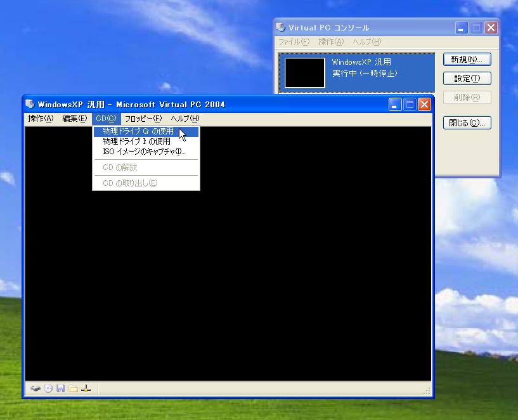This screenshot has height=420, width=518.
Task: Open the 操作(A) menu in Virtual PC 2004 window
Action: point(41,118)
